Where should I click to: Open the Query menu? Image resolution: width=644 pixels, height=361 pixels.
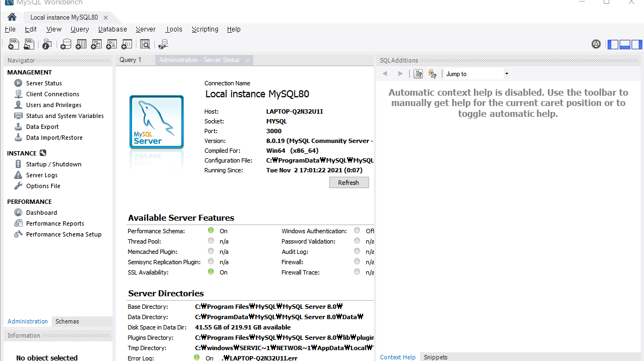click(80, 29)
